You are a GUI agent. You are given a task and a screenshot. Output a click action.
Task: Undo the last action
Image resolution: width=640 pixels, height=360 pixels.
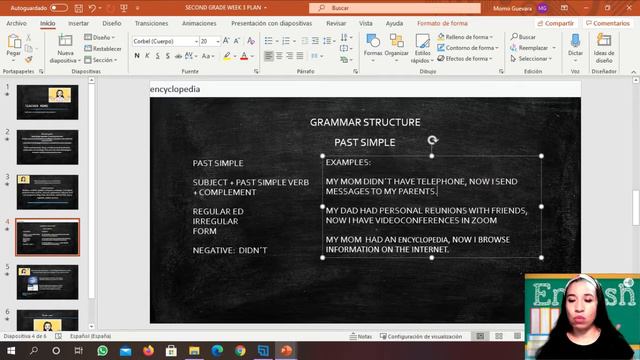click(x=93, y=8)
